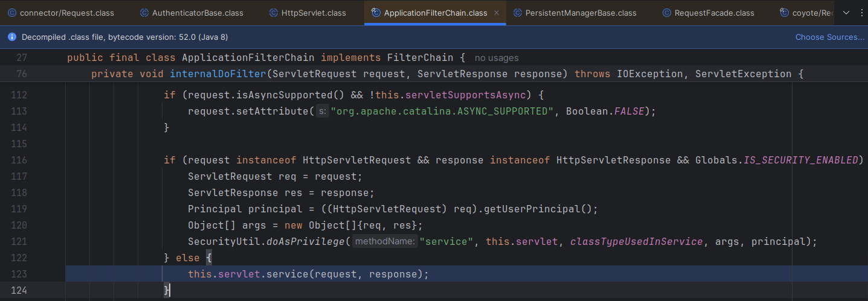Click the class icon on connector/Request.class tab
This screenshot has height=301, width=868.
click(11, 13)
